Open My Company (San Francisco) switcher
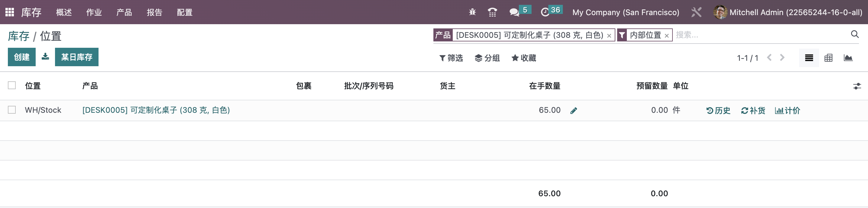This screenshot has height=208, width=868. (x=626, y=12)
